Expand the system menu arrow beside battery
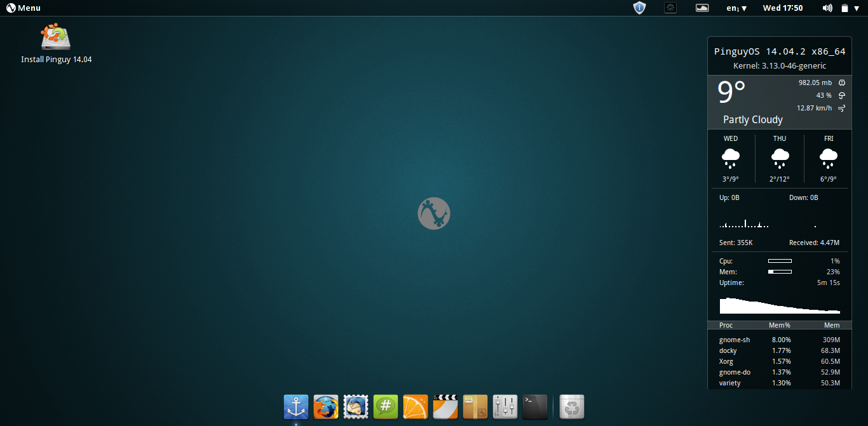Screen dimensions: 868x426 pos(857,8)
